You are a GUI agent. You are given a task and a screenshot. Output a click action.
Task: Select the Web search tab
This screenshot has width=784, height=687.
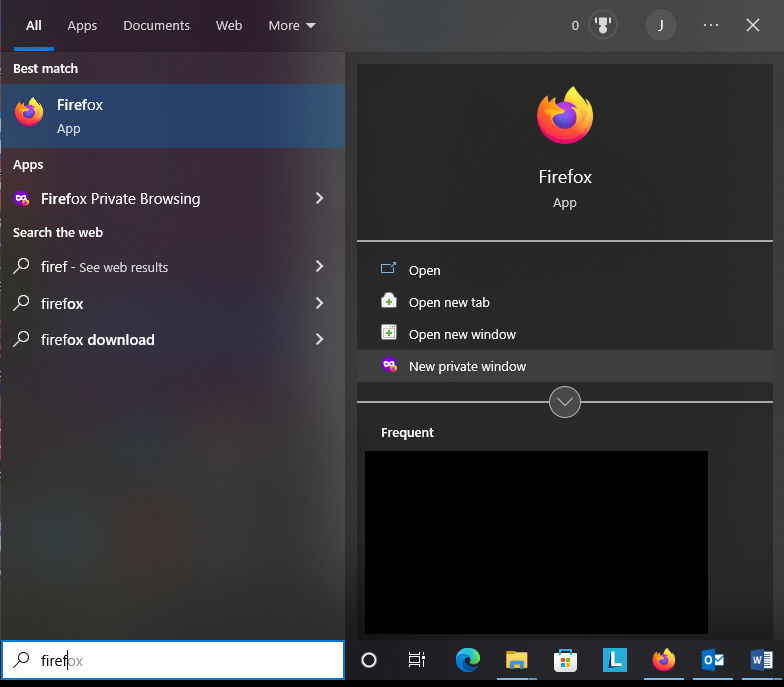(229, 26)
